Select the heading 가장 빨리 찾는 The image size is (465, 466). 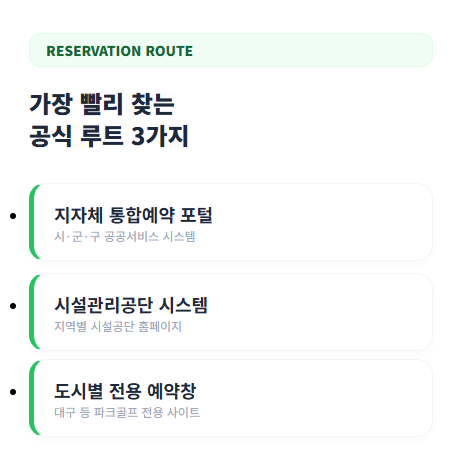click(102, 105)
